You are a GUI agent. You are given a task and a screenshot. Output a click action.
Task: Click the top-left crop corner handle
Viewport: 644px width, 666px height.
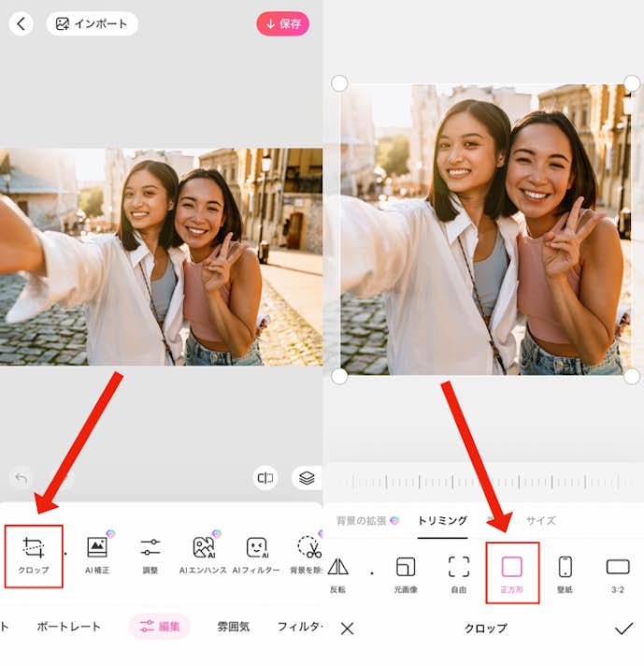[339, 83]
